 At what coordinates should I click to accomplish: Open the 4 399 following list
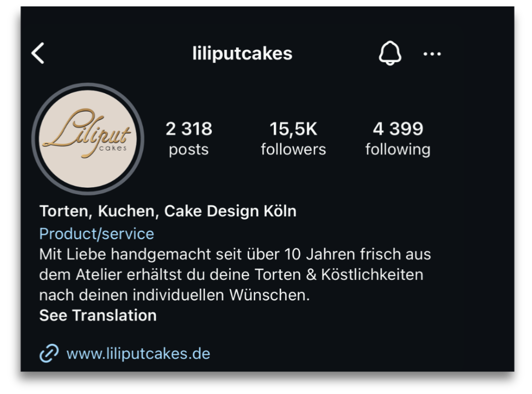point(398,138)
